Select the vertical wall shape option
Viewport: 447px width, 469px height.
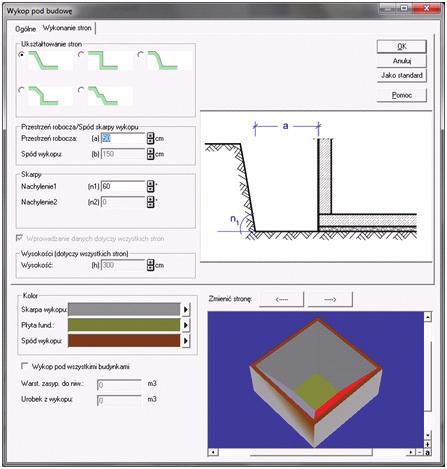point(81,54)
